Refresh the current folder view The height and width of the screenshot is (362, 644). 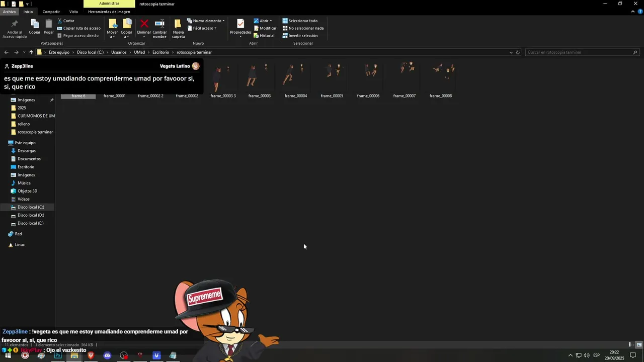[518, 52]
